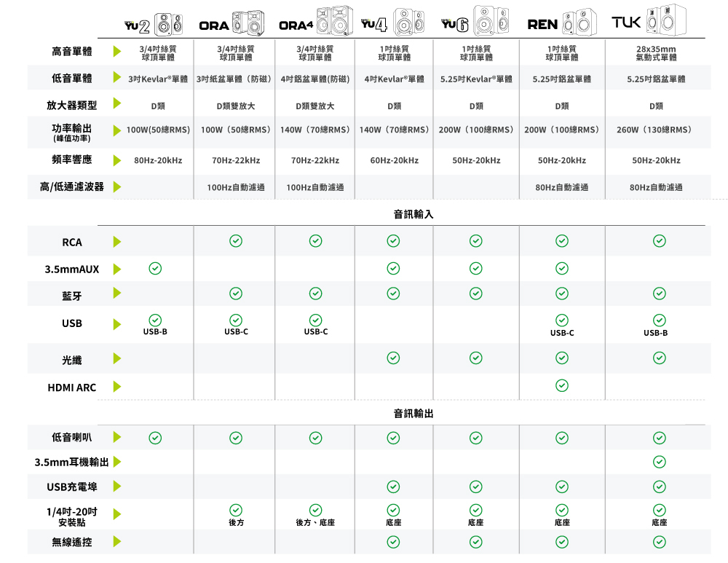Screen dimensions: 728x563
Task: Click the HDMI ARC row label
Action: (x=71, y=387)
